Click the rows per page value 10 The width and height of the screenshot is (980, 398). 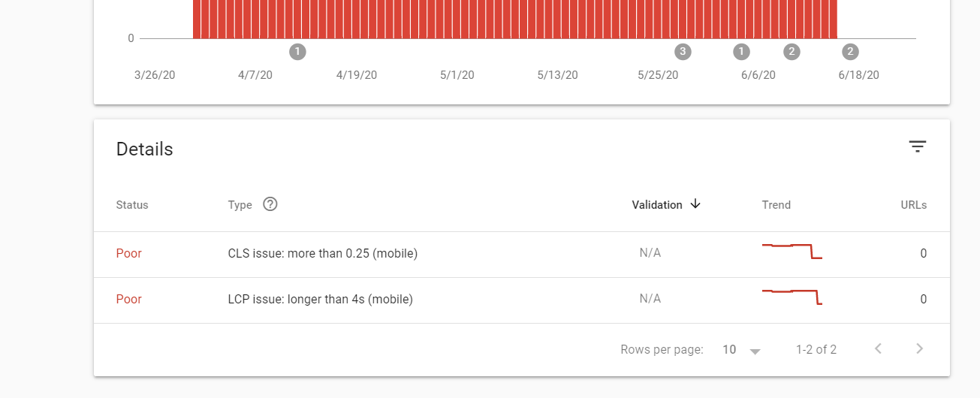(729, 349)
